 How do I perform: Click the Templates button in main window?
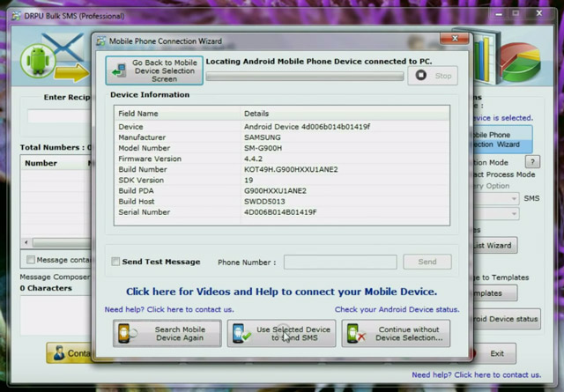pos(494,293)
